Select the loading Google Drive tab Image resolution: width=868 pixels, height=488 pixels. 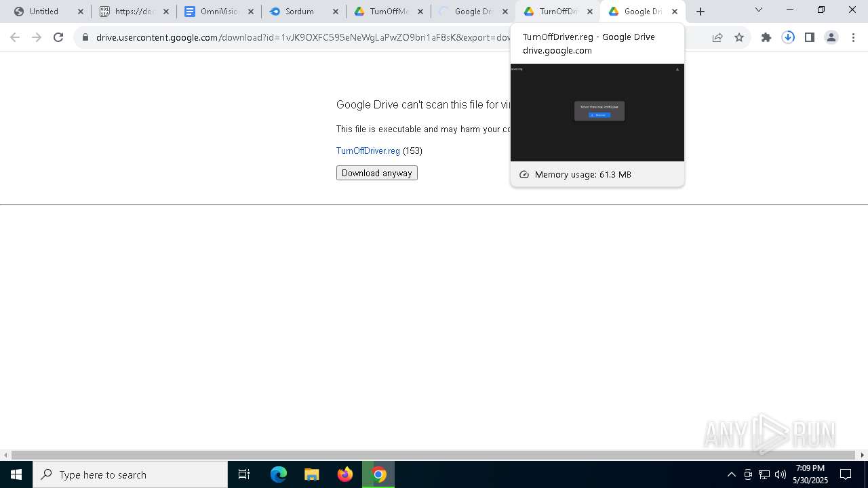tap(473, 12)
